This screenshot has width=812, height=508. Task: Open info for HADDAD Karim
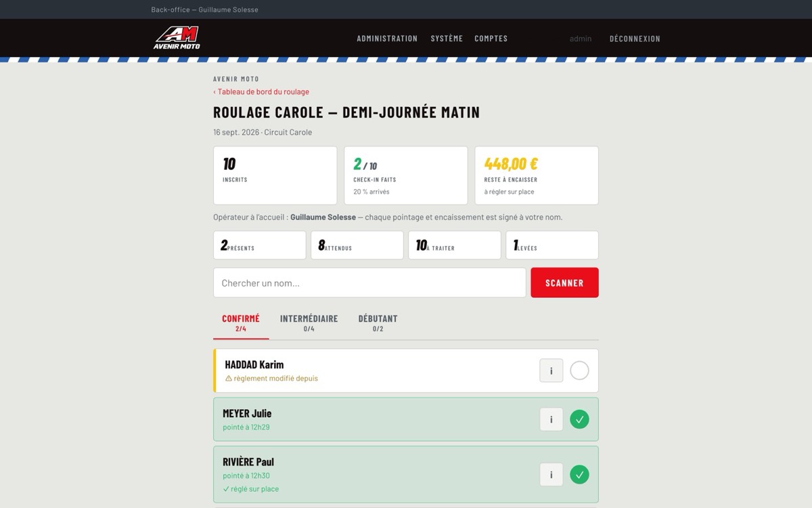coord(551,371)
